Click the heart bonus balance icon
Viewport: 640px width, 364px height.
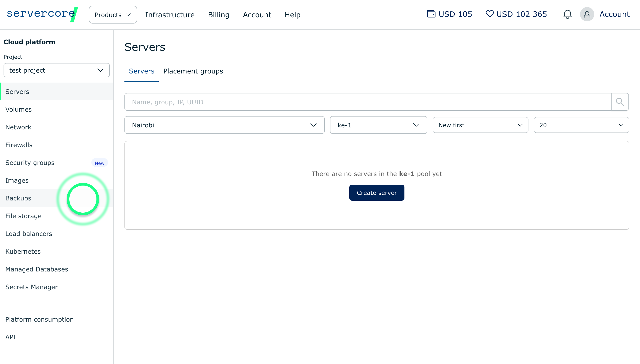[489, 14]
